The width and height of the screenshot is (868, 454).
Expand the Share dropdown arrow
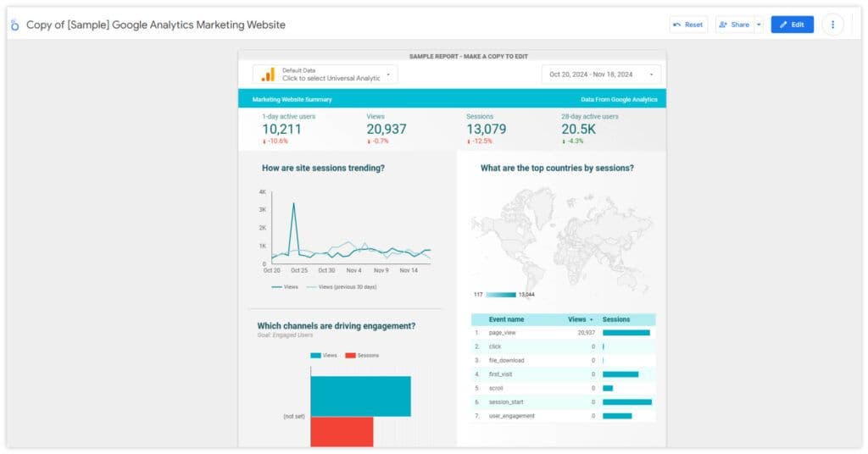759,25
